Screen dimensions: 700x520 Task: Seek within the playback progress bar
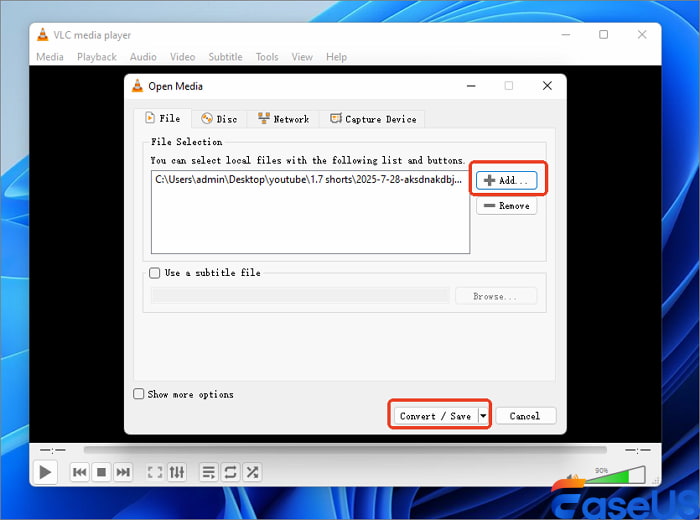[x=345, y=449]
